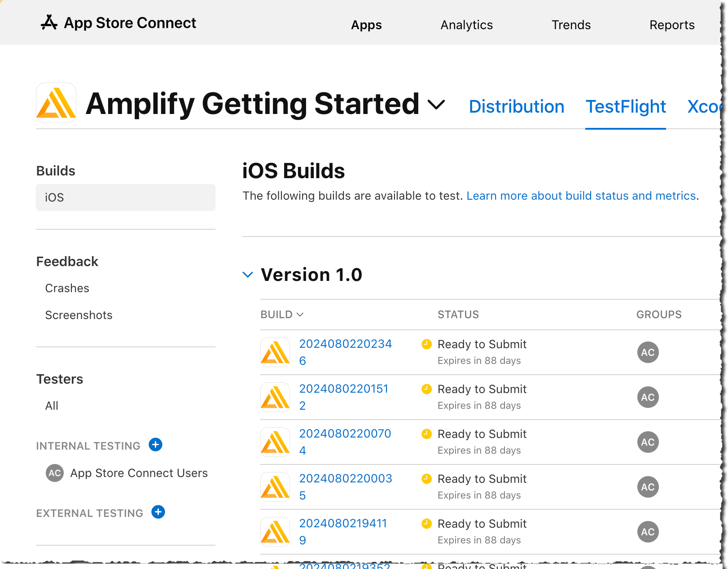
Task: Click the yellow status icon beside build 20240802200035
Action: click(426, 478)
